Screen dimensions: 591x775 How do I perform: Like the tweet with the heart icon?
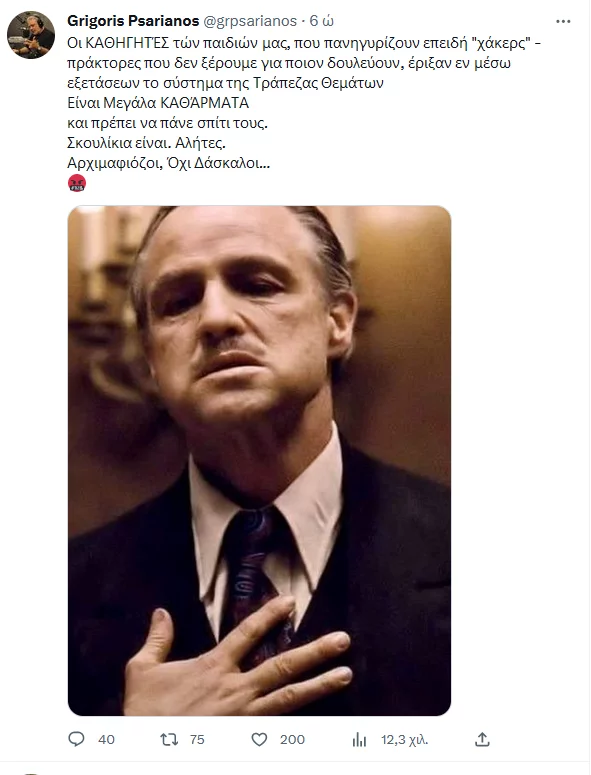coord(259,739)
